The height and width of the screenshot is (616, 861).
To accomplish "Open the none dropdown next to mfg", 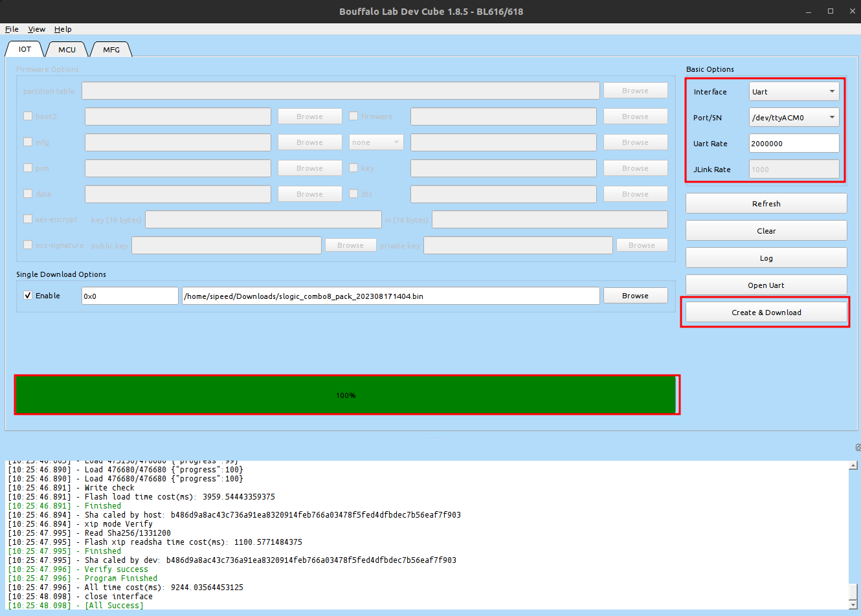I will coord(376,142).
